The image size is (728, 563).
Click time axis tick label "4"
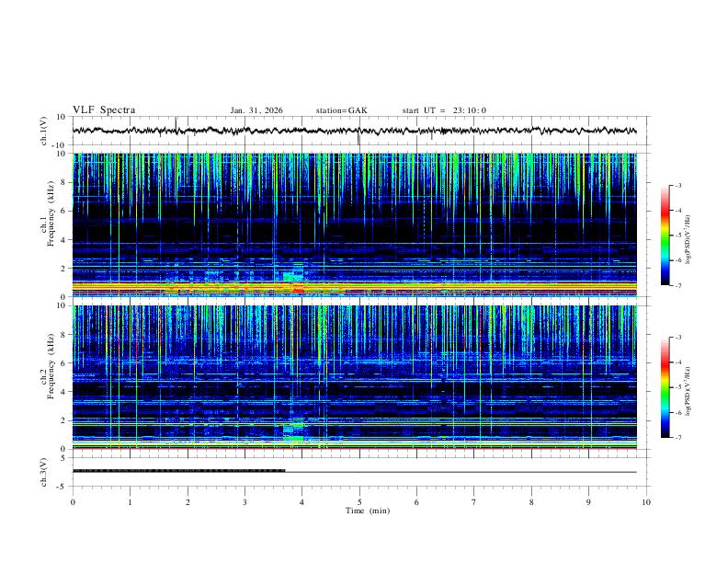[x=302, y=502]
